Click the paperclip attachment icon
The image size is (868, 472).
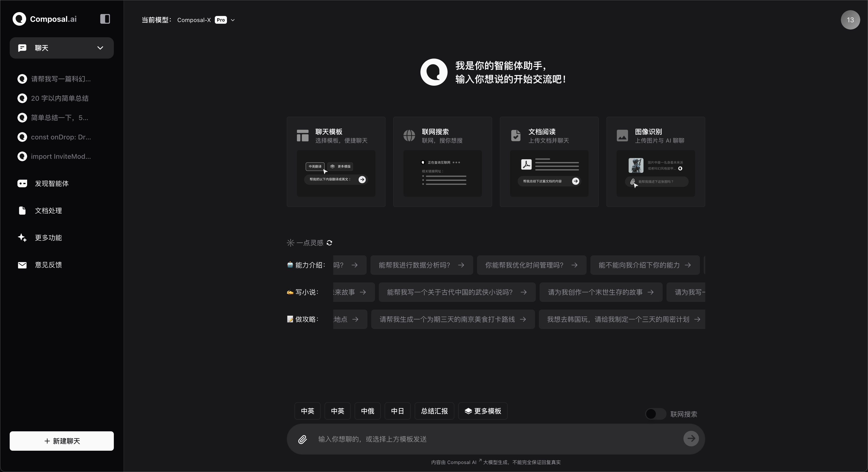pos(302,439)
